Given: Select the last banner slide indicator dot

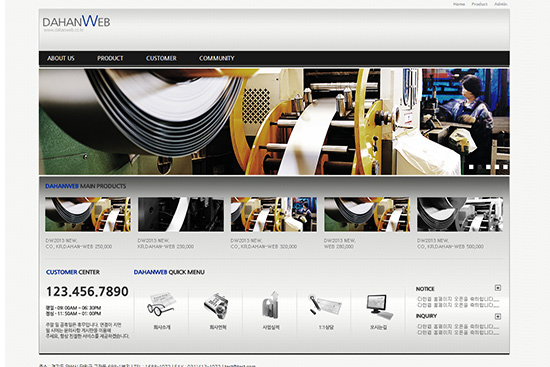Looking at the screenshot, I should click(x=505, y=167).
